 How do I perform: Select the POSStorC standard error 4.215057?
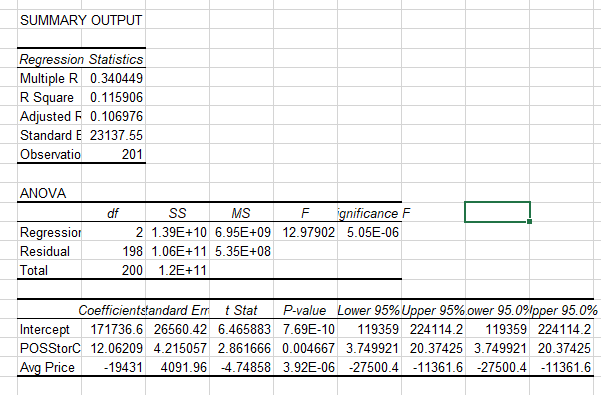[180, 348]
